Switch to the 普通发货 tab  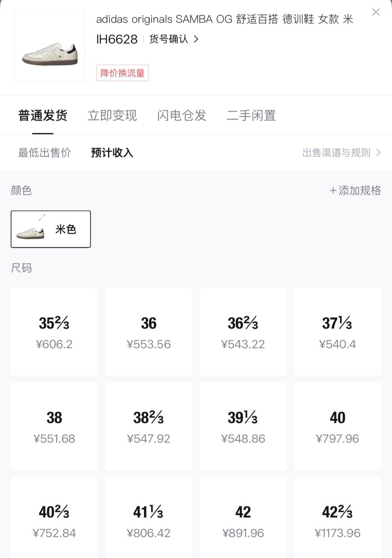pos(43,115)
